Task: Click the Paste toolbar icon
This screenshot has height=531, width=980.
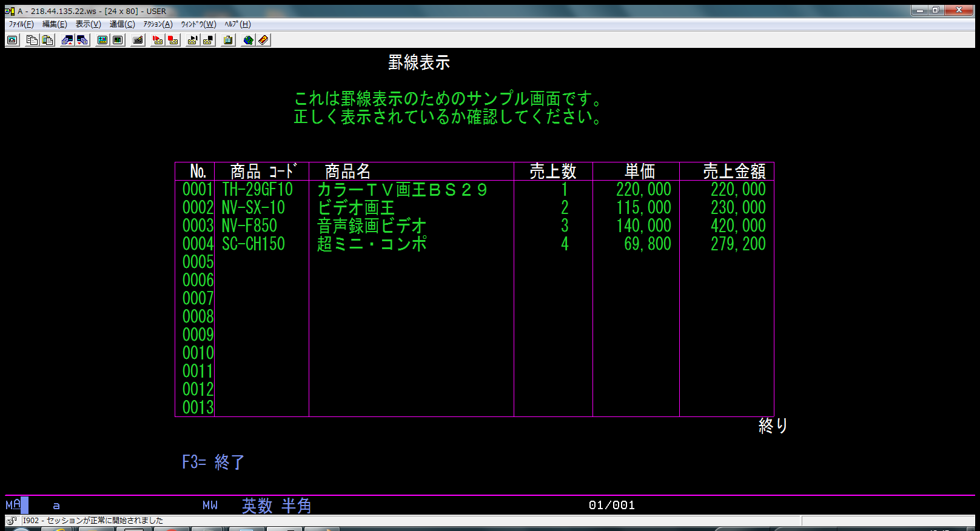Action: (47, 40)
